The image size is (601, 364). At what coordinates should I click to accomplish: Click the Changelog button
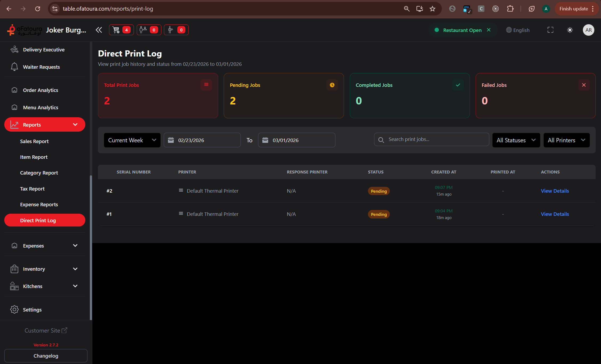coord(46,356)
